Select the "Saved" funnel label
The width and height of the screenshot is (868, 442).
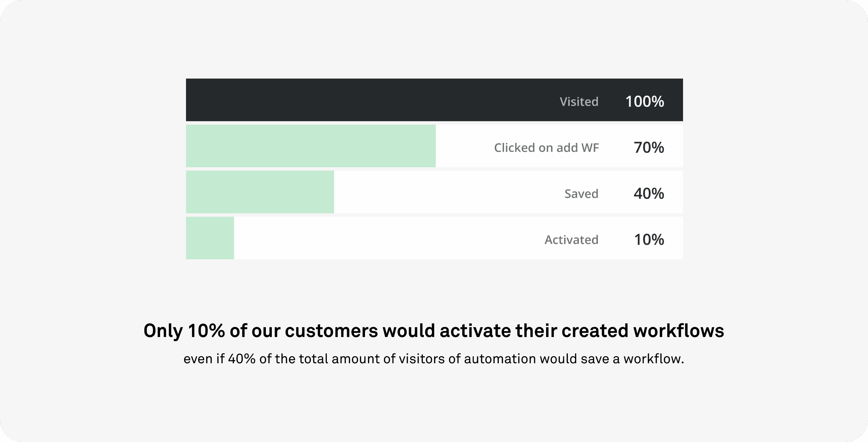click(581, 194)
